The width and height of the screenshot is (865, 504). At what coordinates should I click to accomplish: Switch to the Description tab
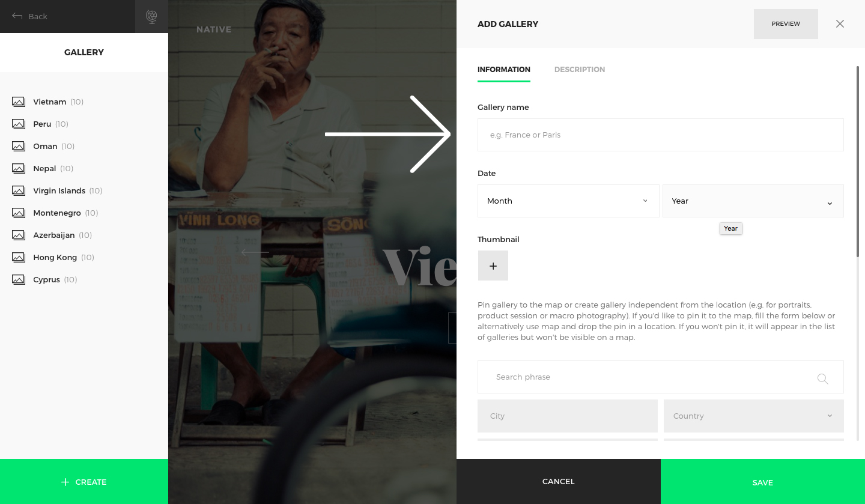pyautogui.click(x=580, y=70)
